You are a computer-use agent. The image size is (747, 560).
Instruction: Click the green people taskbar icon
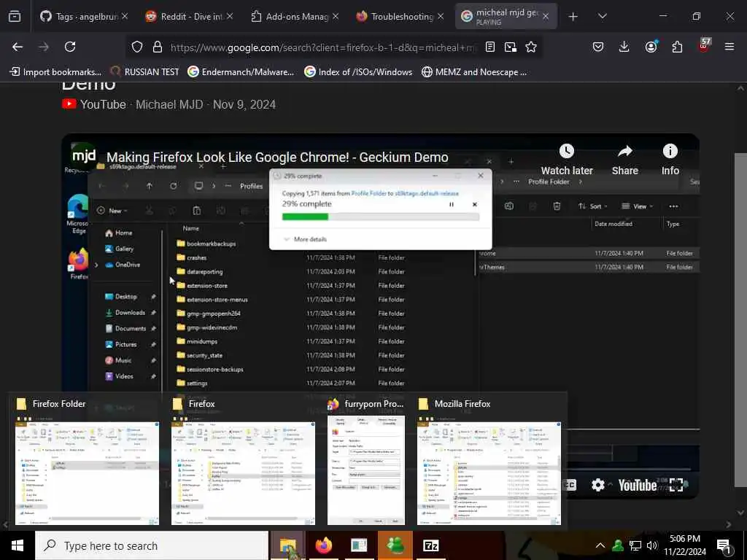[395, 545]
